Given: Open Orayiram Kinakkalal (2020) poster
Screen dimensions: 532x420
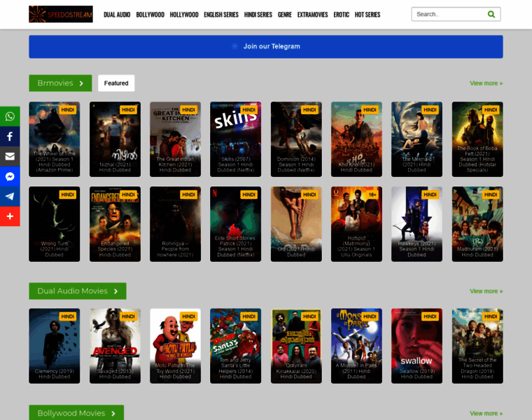Looking at the screenshot, I should coord(296,346).
